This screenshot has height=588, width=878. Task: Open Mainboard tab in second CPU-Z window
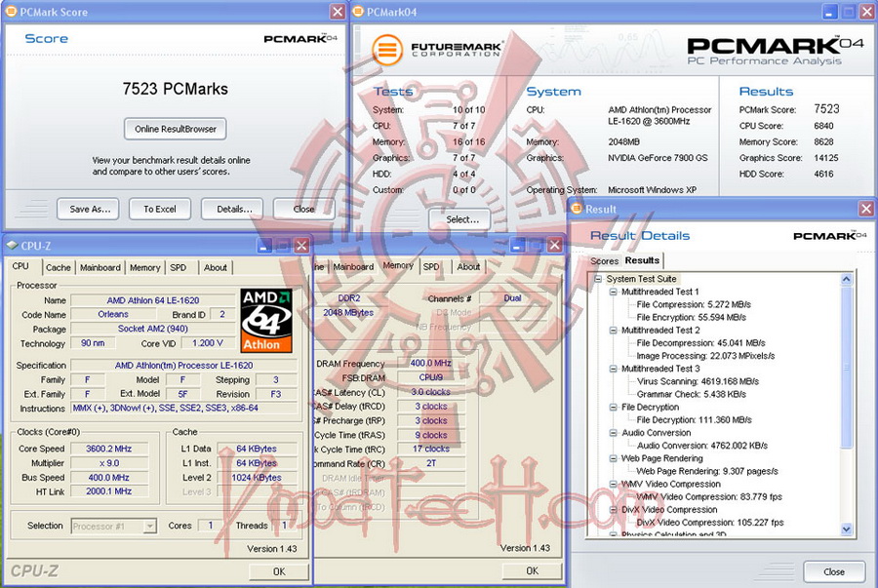coord(353,267)
